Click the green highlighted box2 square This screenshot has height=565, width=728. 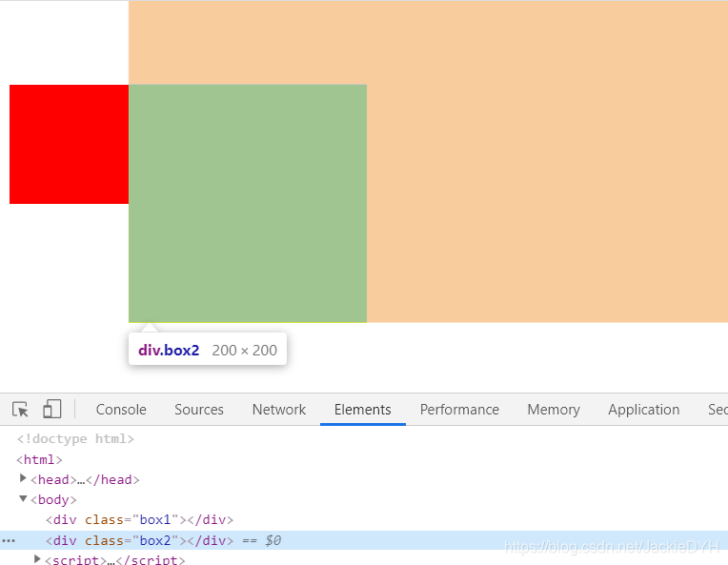point(248,203)
